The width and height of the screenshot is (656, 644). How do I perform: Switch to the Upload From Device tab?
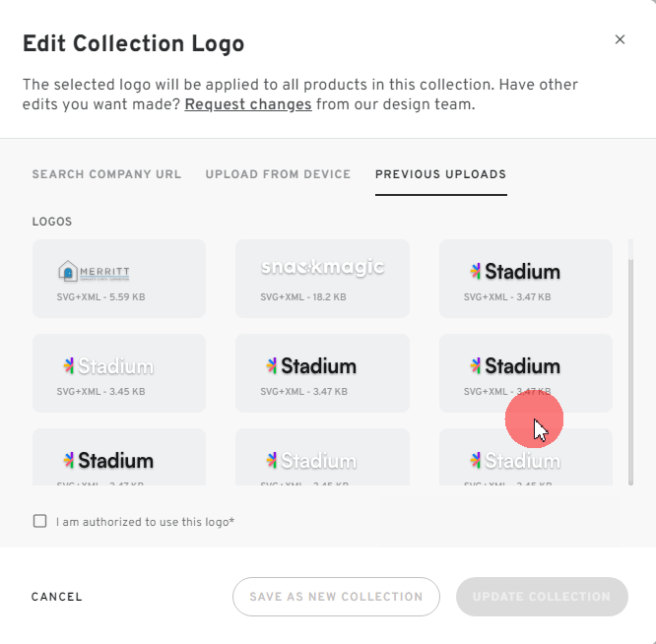click(278, 174)
